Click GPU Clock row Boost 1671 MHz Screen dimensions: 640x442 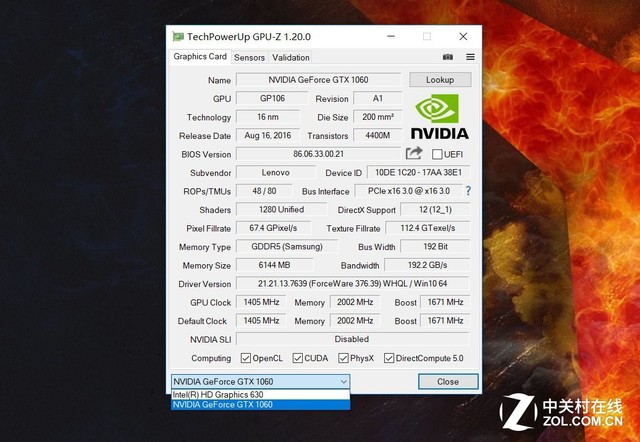point(445,302)
